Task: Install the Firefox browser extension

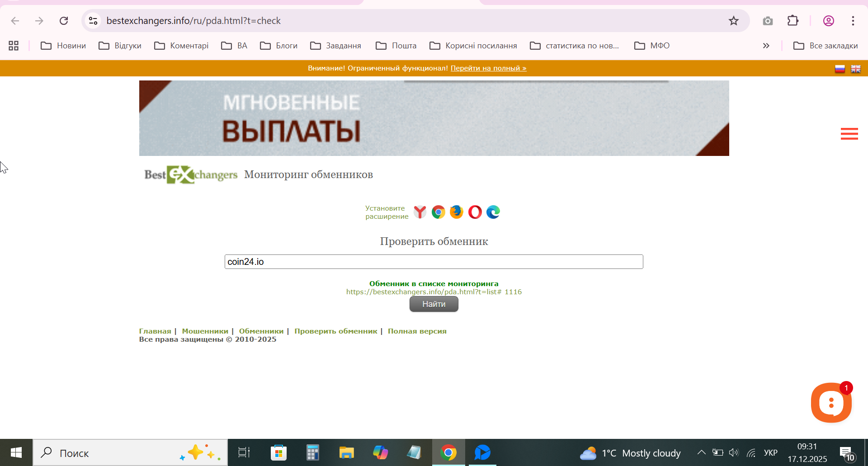Action: tap(457, 212)
